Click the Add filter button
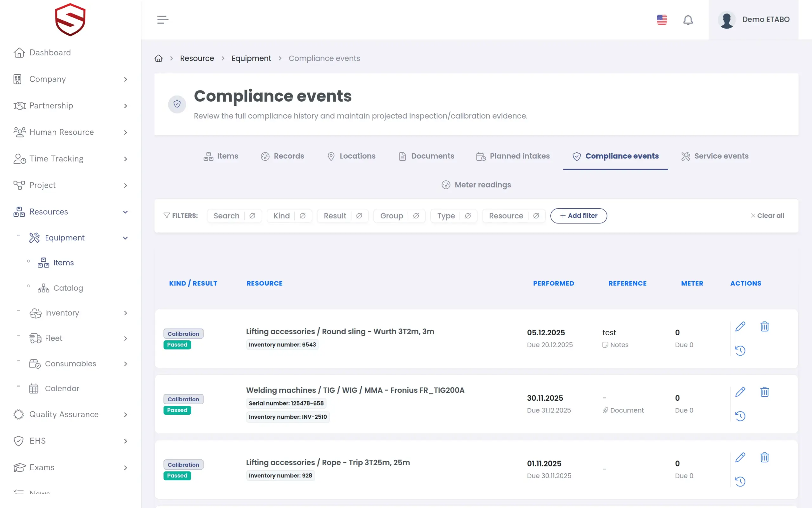The width and height of the screenshot is (812, 508). (579, 216)
